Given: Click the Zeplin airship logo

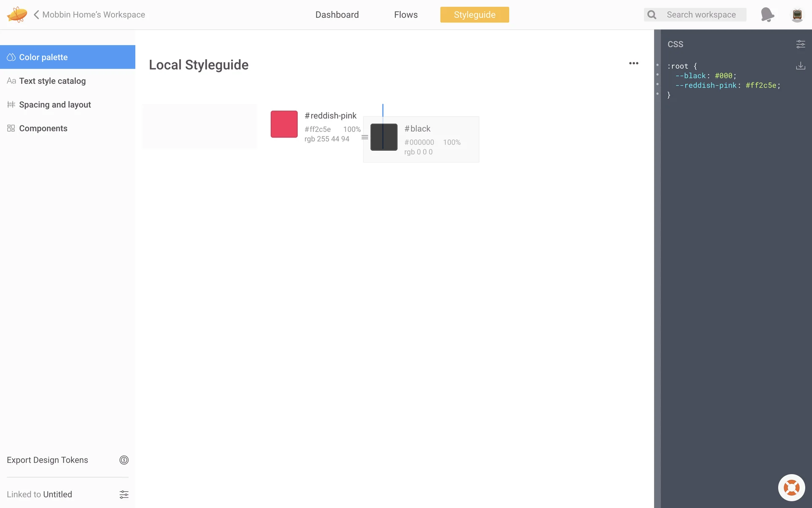Looking at the screenshot, I should [17, 15].
